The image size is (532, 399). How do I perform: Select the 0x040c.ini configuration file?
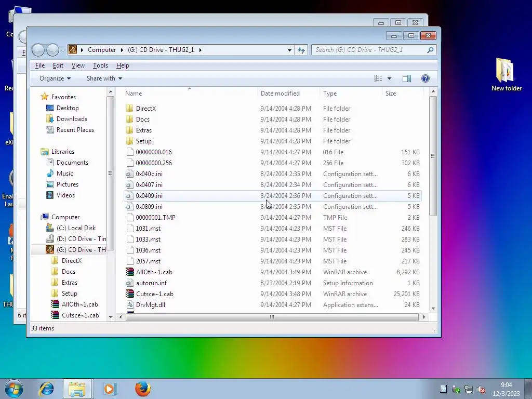point(149,174)
